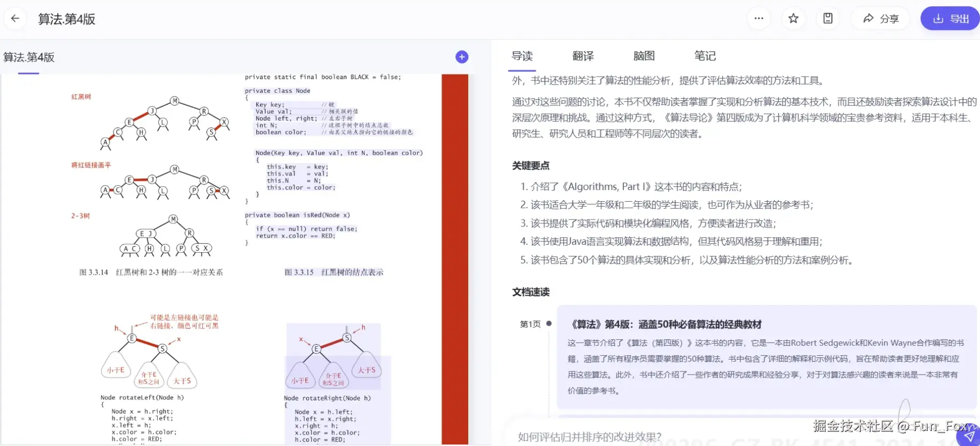Open the 脑图 tab
Viewport: 980px width, 446px height.
(x=644, y=56)
